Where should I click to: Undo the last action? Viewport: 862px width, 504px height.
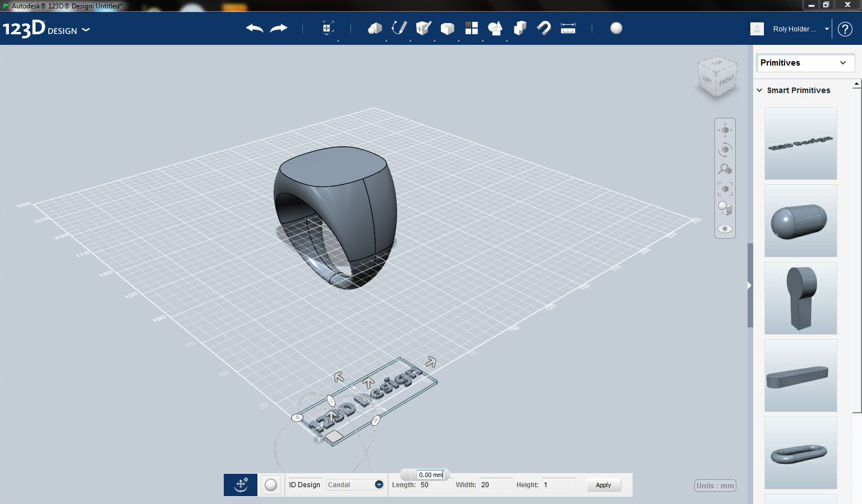(255, 28)
